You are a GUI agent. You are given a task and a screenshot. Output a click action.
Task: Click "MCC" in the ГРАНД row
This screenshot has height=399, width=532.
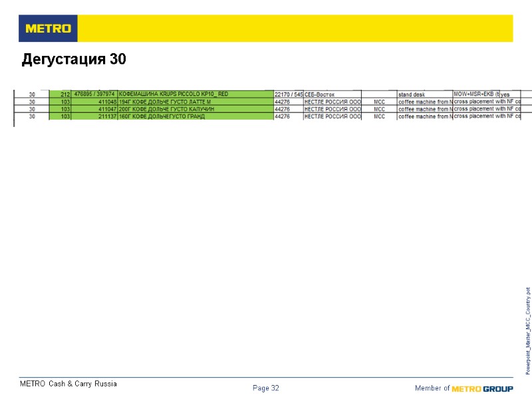(x=379, y=116)
